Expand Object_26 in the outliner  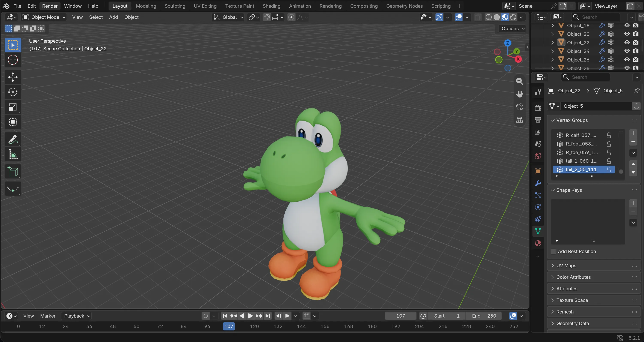[552, 60]
